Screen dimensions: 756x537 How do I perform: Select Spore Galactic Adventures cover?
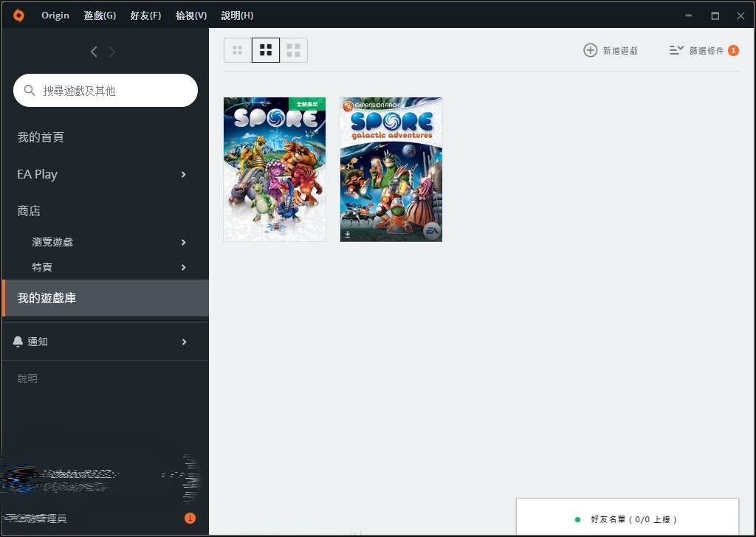pos(391,169)
